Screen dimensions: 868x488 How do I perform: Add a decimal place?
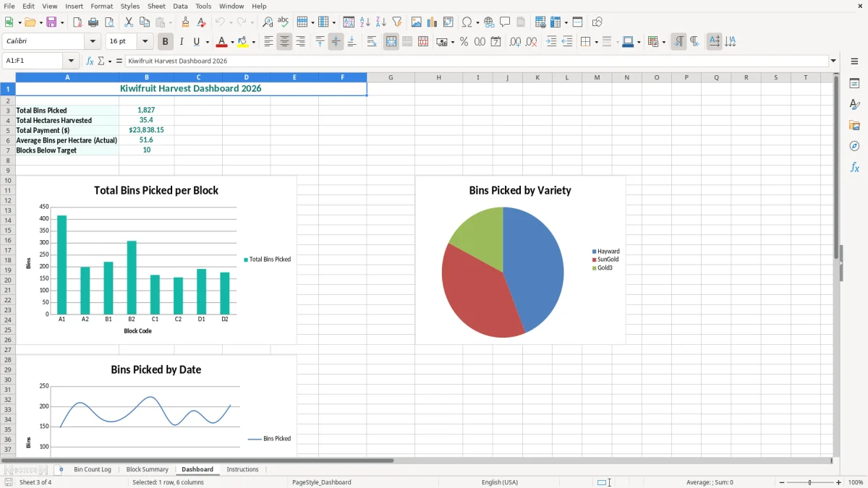[x=515, y=42]
